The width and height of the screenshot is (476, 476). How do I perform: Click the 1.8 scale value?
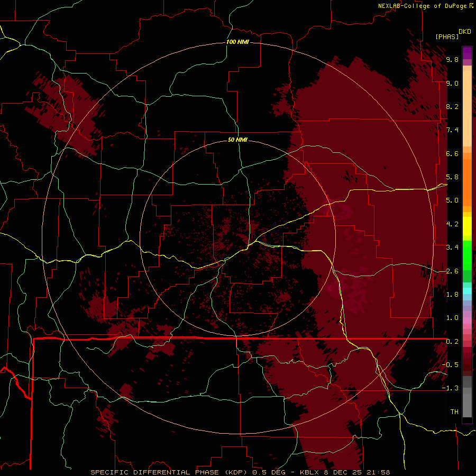(452, 295)
